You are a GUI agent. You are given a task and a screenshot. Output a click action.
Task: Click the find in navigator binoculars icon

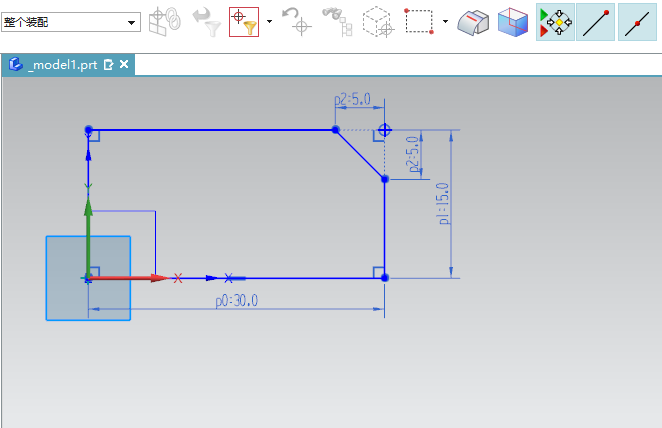[x=337, y=22]
